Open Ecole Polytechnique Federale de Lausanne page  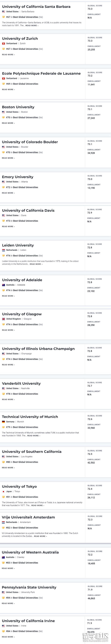[x=41, y=74]
